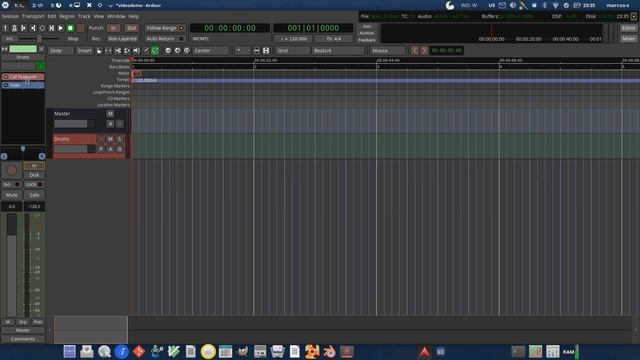The image size is (640, 360).
Task: Switch to the Editor window button
Action: (629, 28)
